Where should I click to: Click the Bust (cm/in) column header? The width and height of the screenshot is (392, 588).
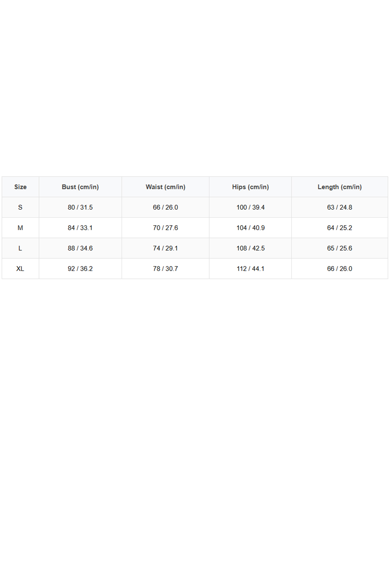point(80,187)
